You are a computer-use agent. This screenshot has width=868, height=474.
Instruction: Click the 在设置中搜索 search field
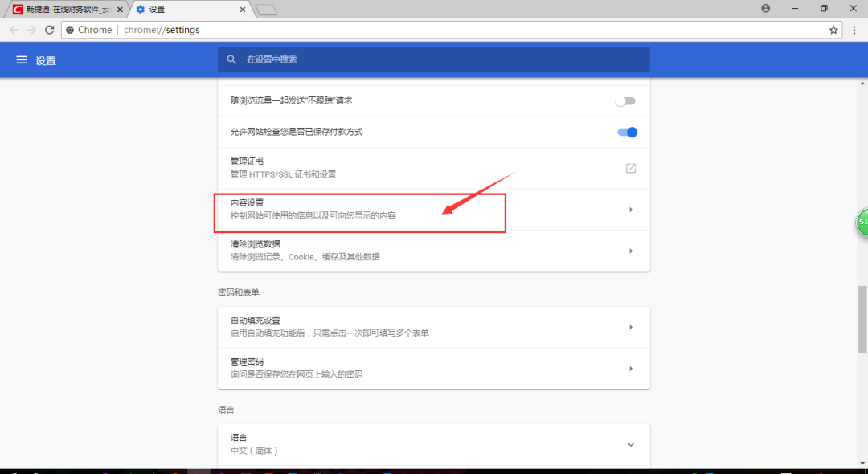tap(433, 59)
